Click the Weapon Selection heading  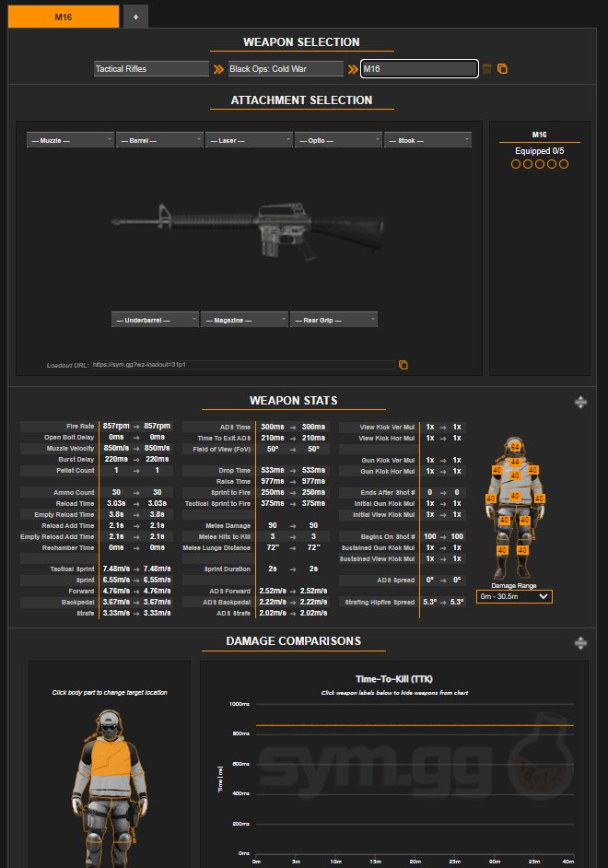tap(301, 42)
